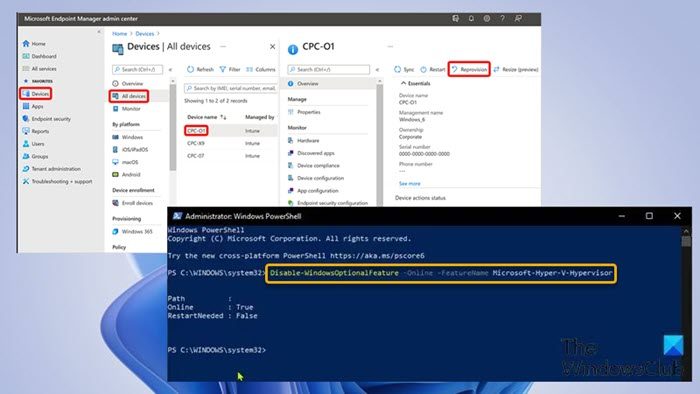Screen dimensions: 700x394
Task: Open the help question mark in the header
Action: (x=502, y=18)
